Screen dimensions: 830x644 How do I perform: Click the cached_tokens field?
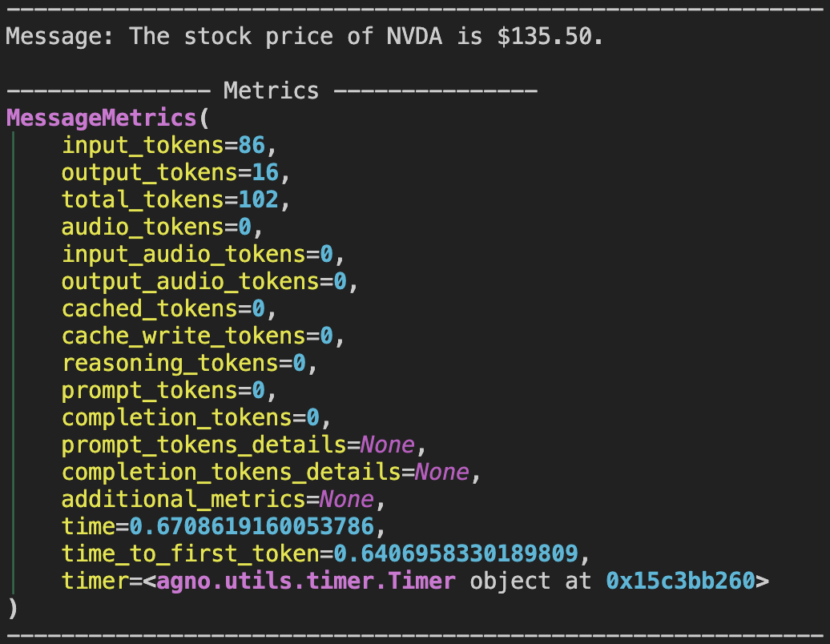pyautogui.click(x=169, y=308)
